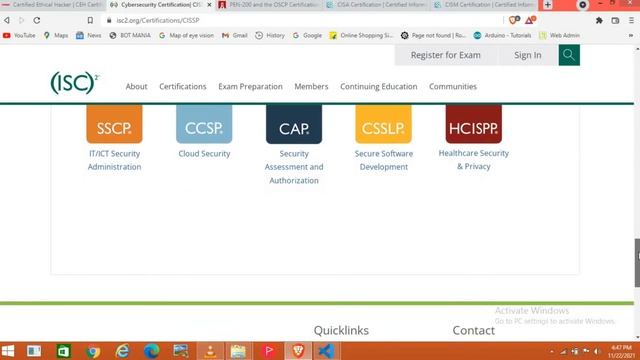Screen dimensions: 640x360
Task: Open the Windows Start button
Action: [x=8, y=351]
